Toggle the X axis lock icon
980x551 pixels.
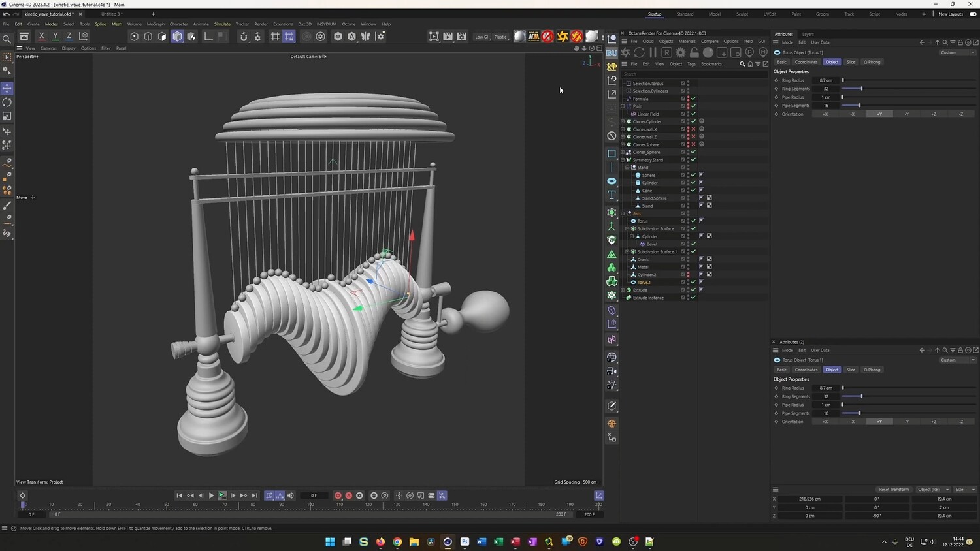[42, 37]
